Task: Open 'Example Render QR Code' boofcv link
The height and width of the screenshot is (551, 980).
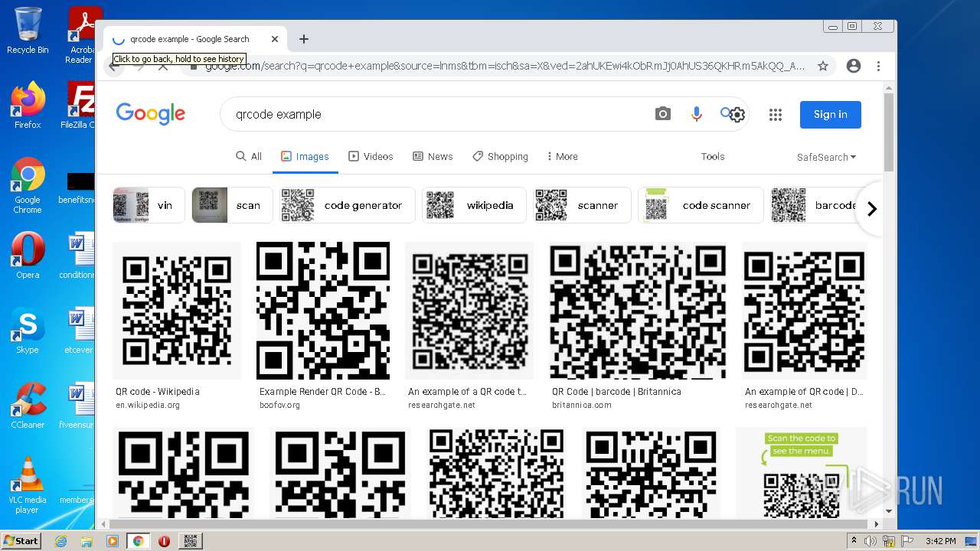Action: pyautogui.click(x=322, y=392)
